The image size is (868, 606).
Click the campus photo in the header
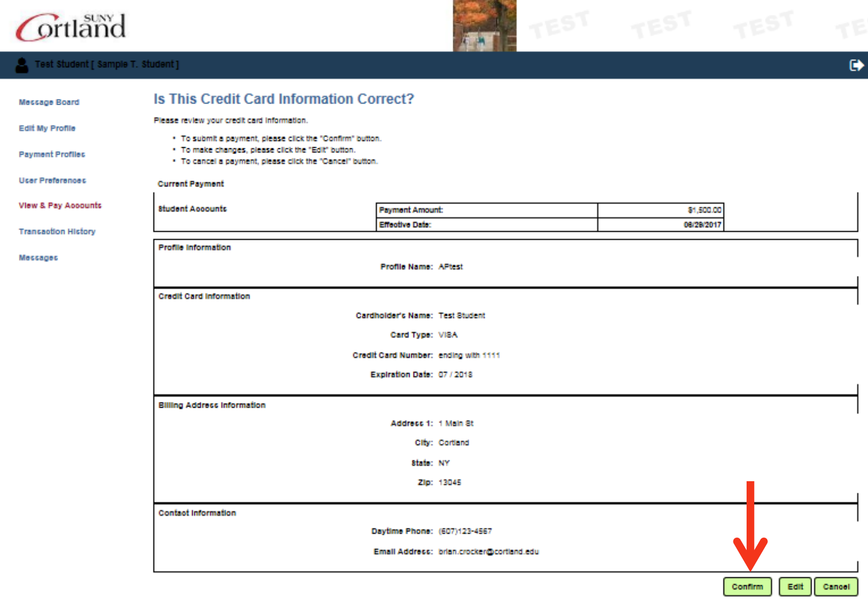(484, 26)
